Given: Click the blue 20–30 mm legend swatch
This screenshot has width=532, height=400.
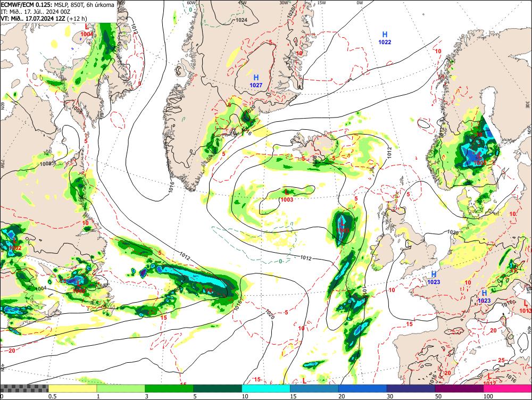Looking at the screenshot, I should [x=363, y=388].
